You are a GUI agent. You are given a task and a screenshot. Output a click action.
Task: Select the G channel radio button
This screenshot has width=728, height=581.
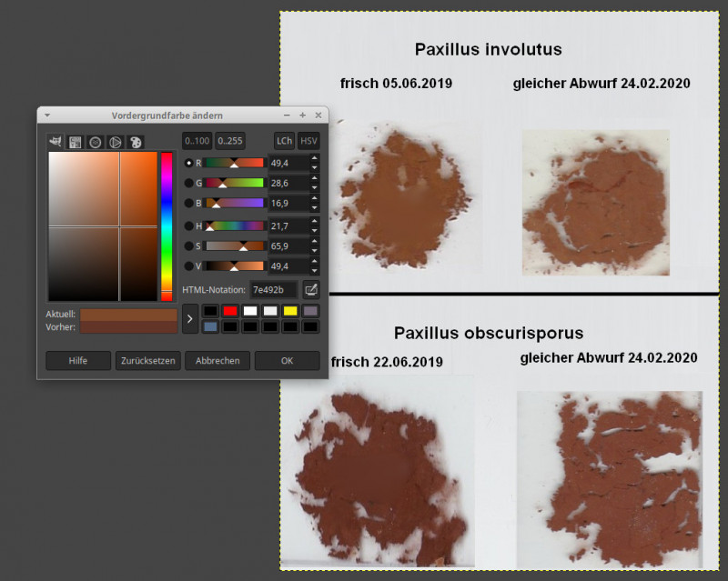click(x=189, y=184)
